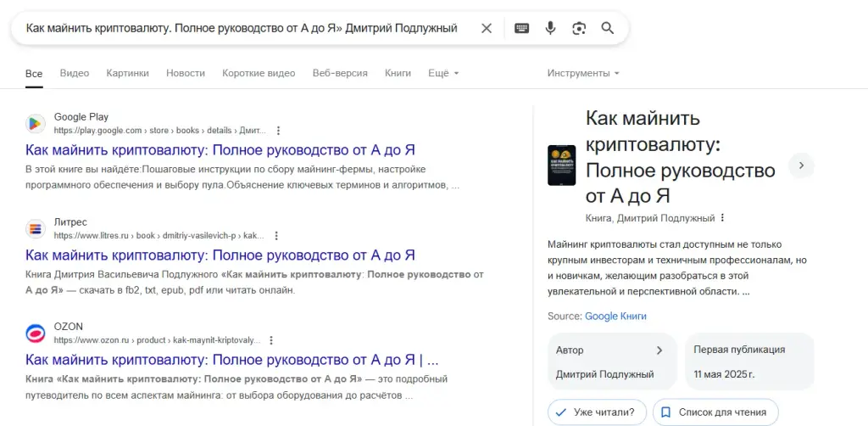Click the Уже читали? button
Image resolution: width=868 pixels, height=426 pixels.
tap(597, 412)
